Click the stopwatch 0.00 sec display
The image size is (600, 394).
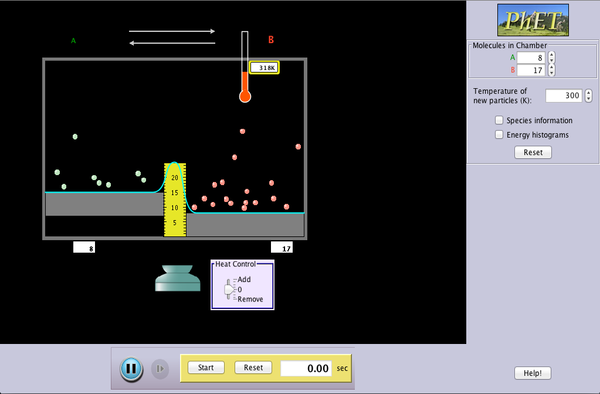tap(306, 368)
